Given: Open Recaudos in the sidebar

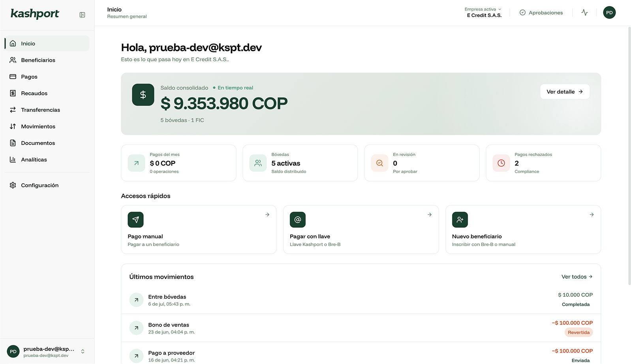Looking at the screenshot, I should click(47, 93).
